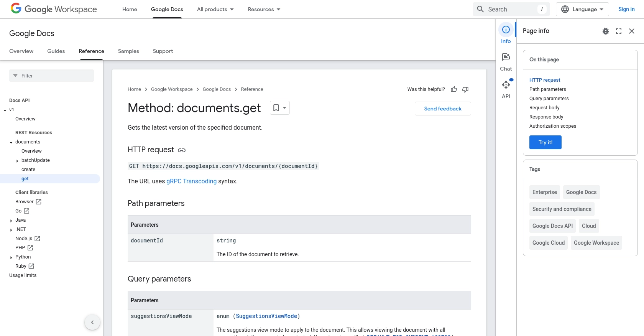Switch to the Guides tab
Screen dimensions: 644x336
click(56, 51)
